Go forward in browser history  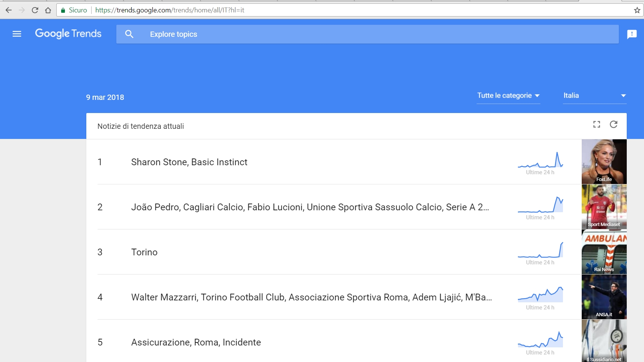22,10
